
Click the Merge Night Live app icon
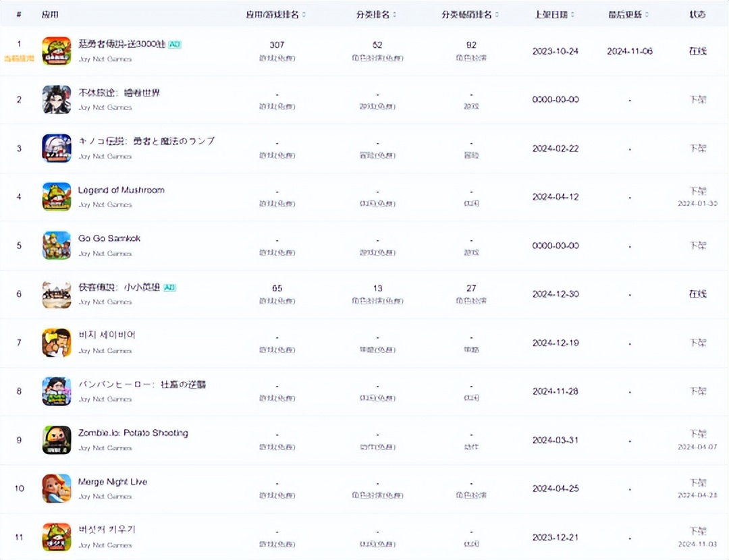coord(56,488)
